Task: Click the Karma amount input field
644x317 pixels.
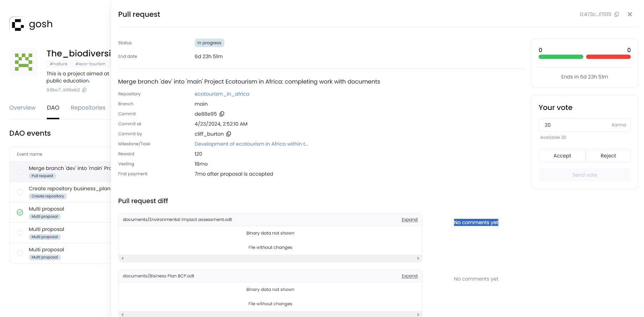Action: point(575,125)
